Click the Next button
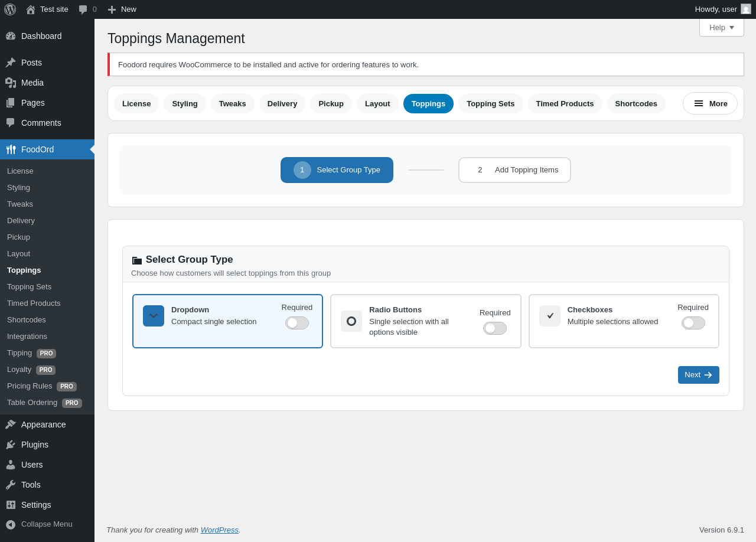Image resolution: width=756 pixels, height=542 pixels. click(x=698, y=375)
